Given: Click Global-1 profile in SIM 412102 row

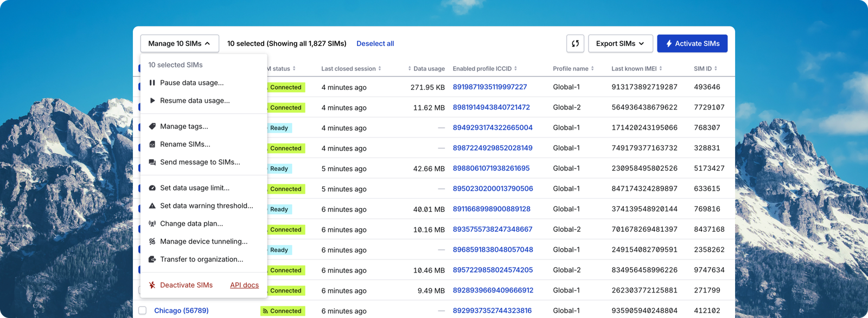Looking at the screenshot, I should pos(566,310).
